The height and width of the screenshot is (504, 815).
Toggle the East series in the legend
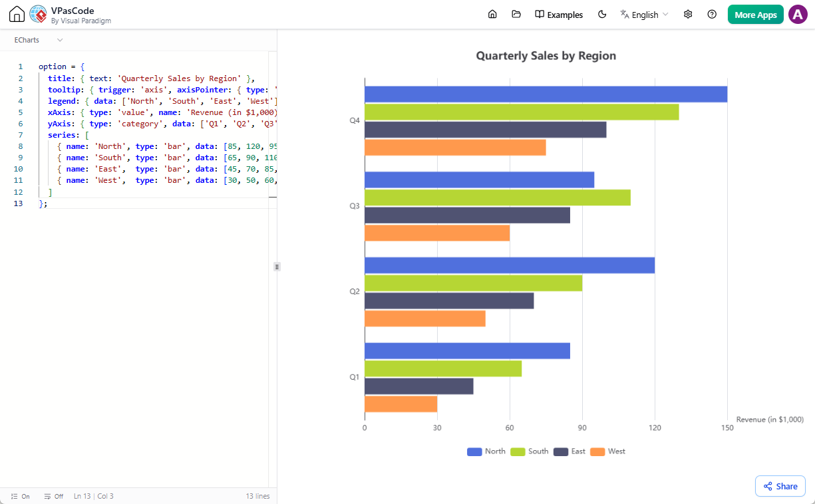pyautogui.click(x=570, y=451)
